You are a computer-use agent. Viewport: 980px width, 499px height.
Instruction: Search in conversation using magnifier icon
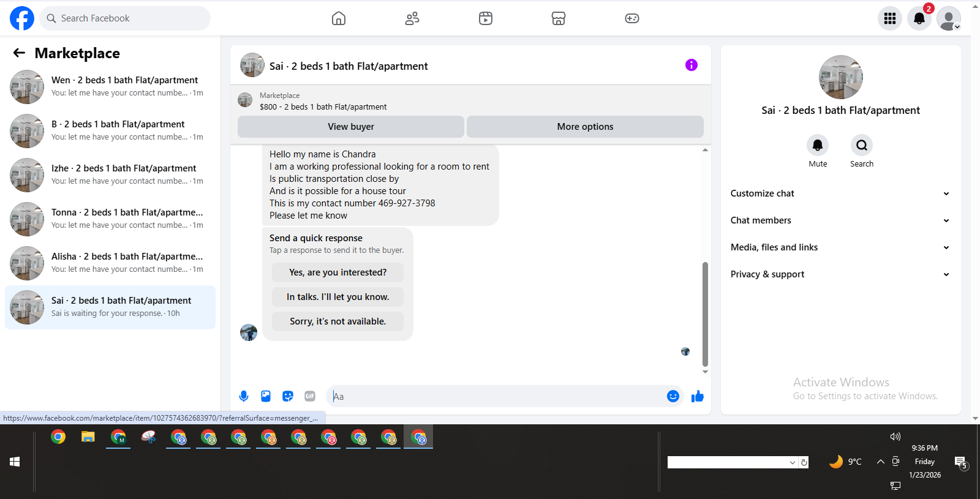(862, 145)
